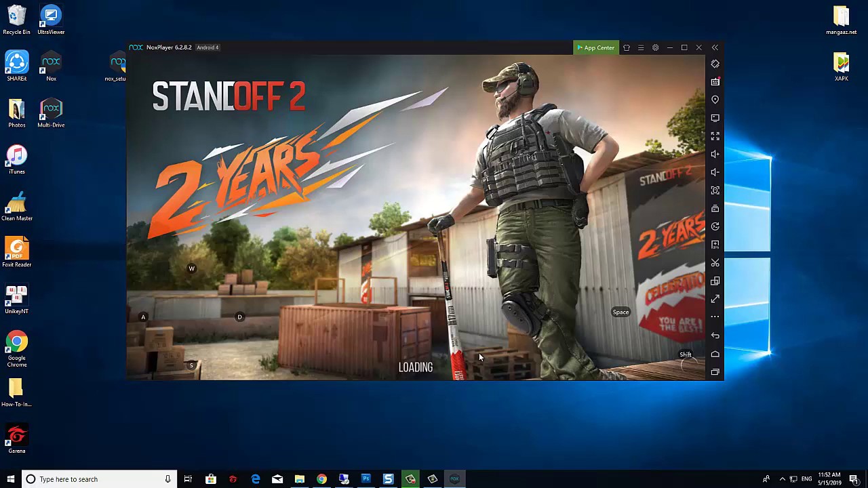Select the scissors tool in sidebar
This screenshot has width=868, height=488.
pos(715,262)
